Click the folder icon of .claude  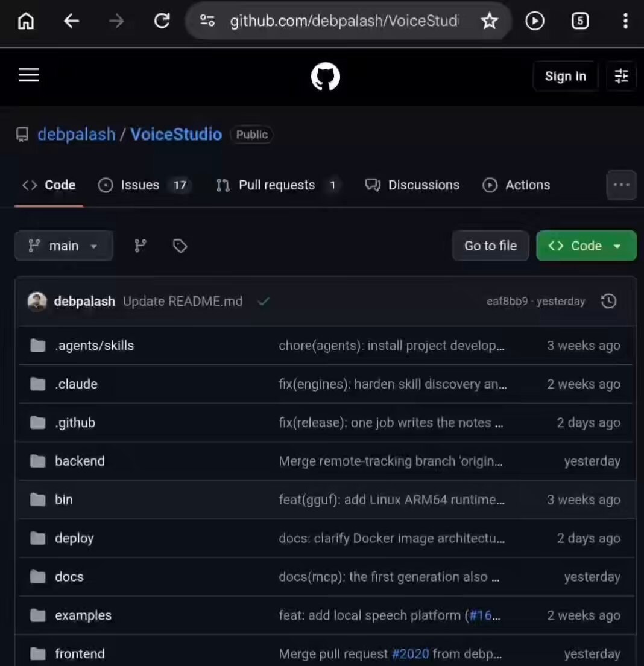click(38, 384)
